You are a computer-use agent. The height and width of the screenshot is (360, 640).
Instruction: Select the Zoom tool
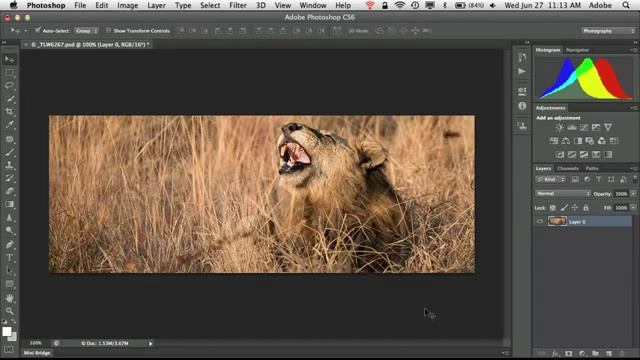pyautogui.click(x=9, y=311)
